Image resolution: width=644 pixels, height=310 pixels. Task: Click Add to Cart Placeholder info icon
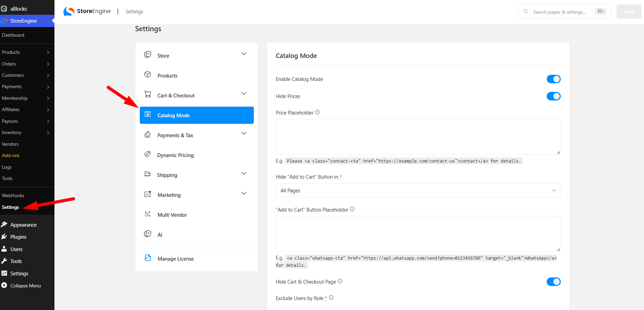click(x=352, y=209)
